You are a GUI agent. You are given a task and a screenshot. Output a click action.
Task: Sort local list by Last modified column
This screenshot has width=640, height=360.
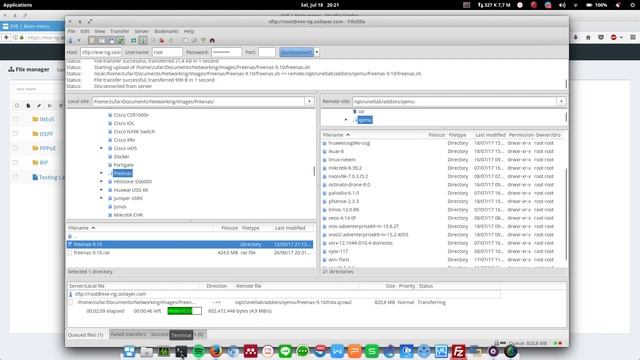290,228
